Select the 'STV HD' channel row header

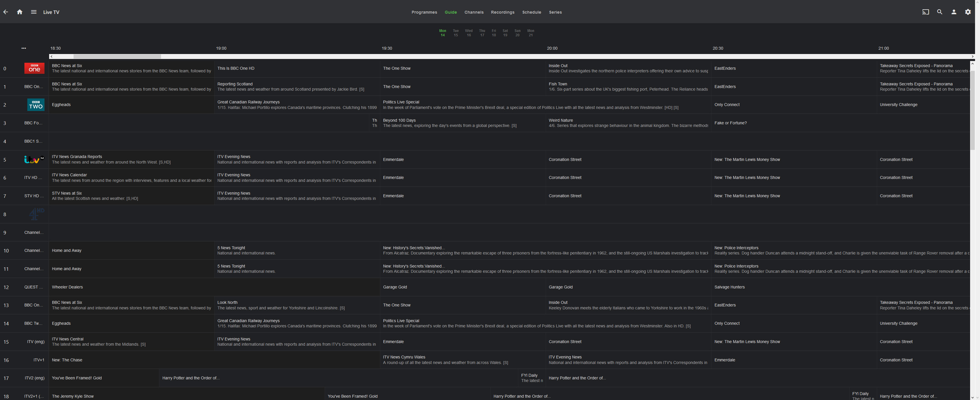[x=24, y=196]
